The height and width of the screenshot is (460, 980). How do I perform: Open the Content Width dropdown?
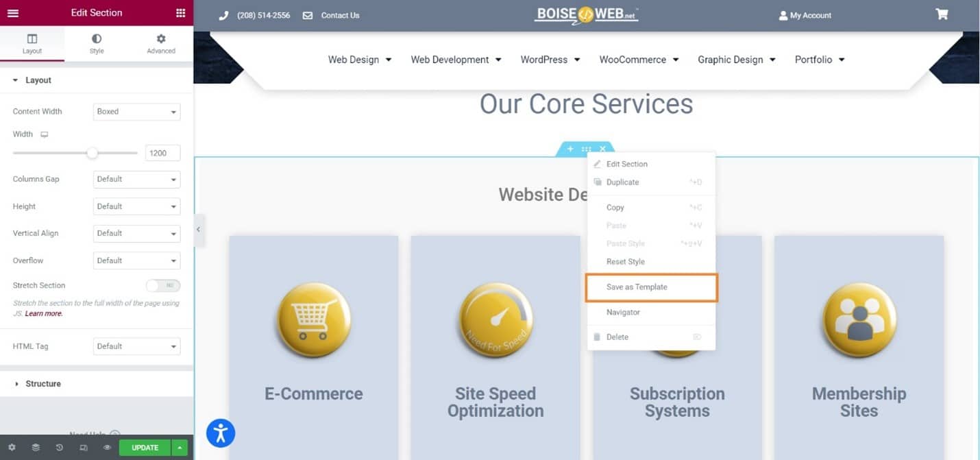click(x=137, y=112)
